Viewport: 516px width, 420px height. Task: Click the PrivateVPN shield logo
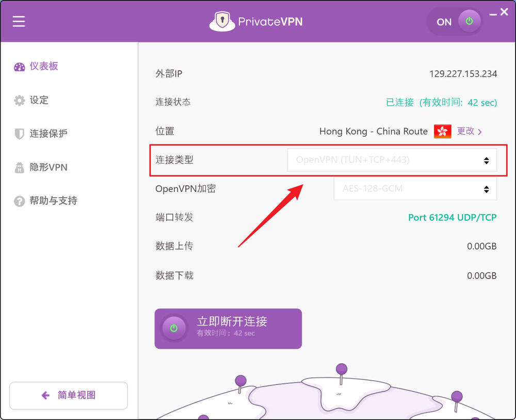[222, 21]
